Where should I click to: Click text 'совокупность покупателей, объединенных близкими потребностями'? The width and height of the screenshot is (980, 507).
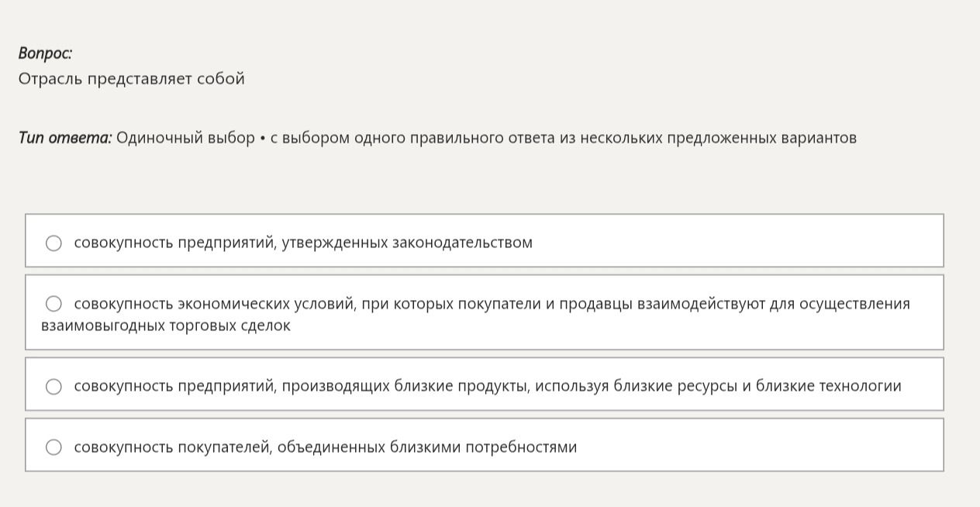tap(326, 447)
